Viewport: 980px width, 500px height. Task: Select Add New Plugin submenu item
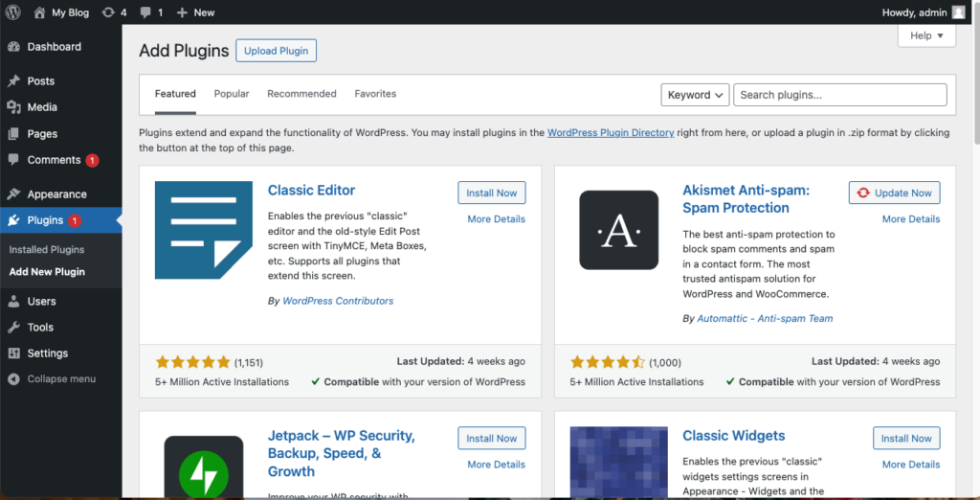(x=47, y=272)
